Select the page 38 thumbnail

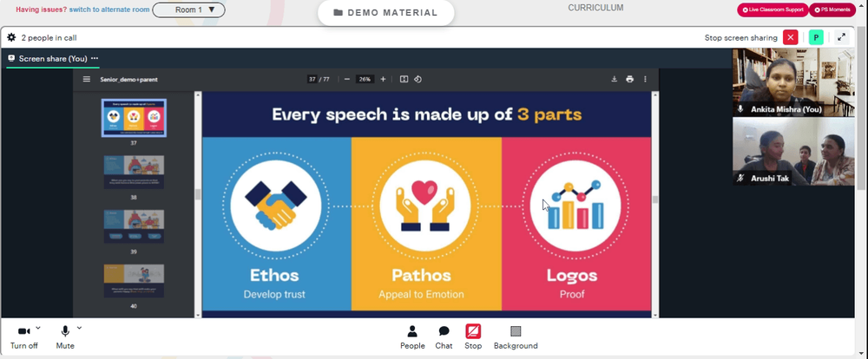click(x=135, y=167)
